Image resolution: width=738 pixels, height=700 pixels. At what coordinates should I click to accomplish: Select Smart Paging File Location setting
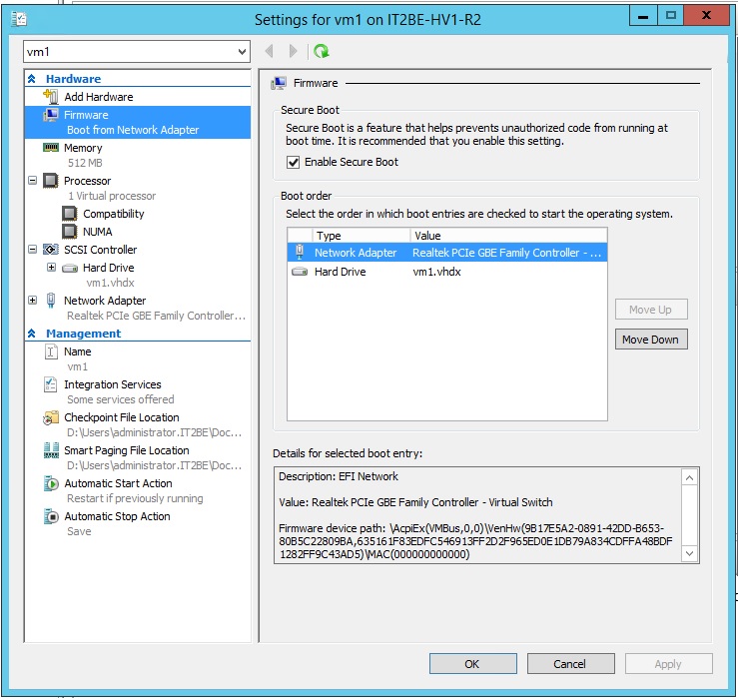coord(127,450)
